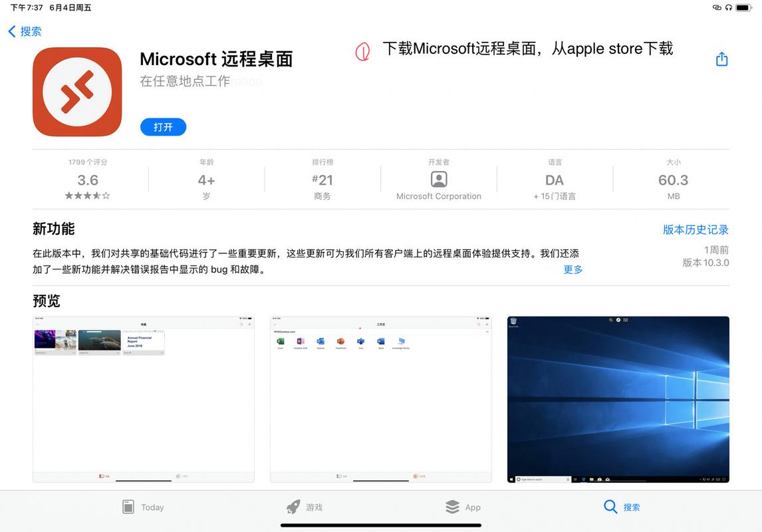Open the first preview screenshot with photos
The width and height of the screenshot is (762, 532).
click(144, 400)
